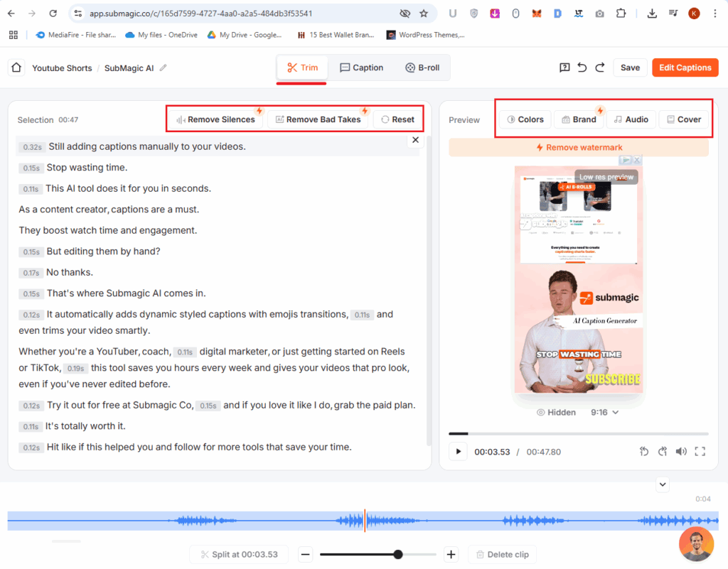This screenshot has height=569, width=728.
Task: Click the Remove watermark banner
Action: point(579,148)
